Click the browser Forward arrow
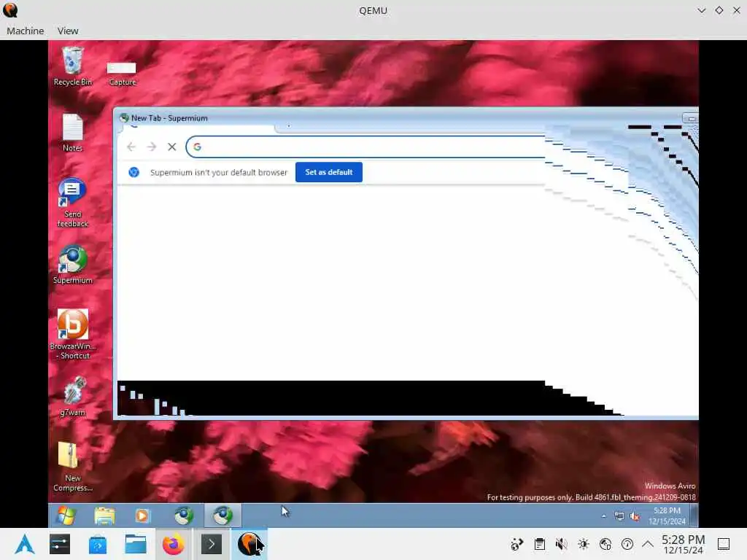 click(x=152, y=147)
